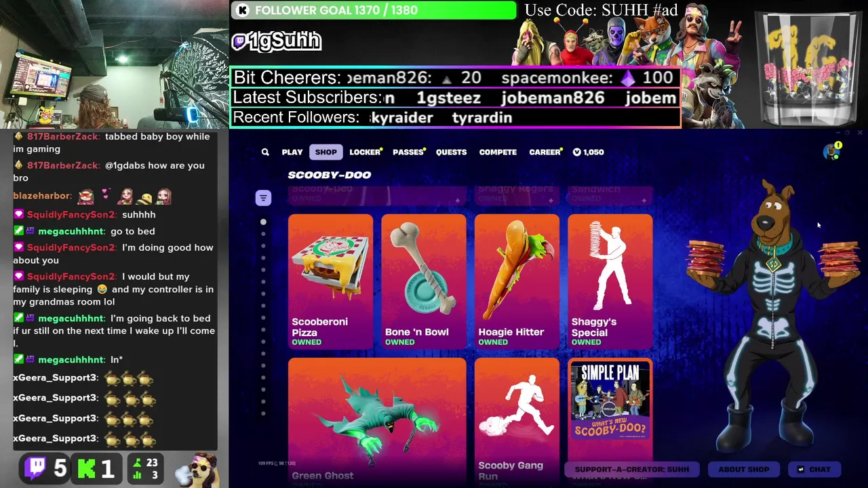Open the shop section filter list icon

263,198
